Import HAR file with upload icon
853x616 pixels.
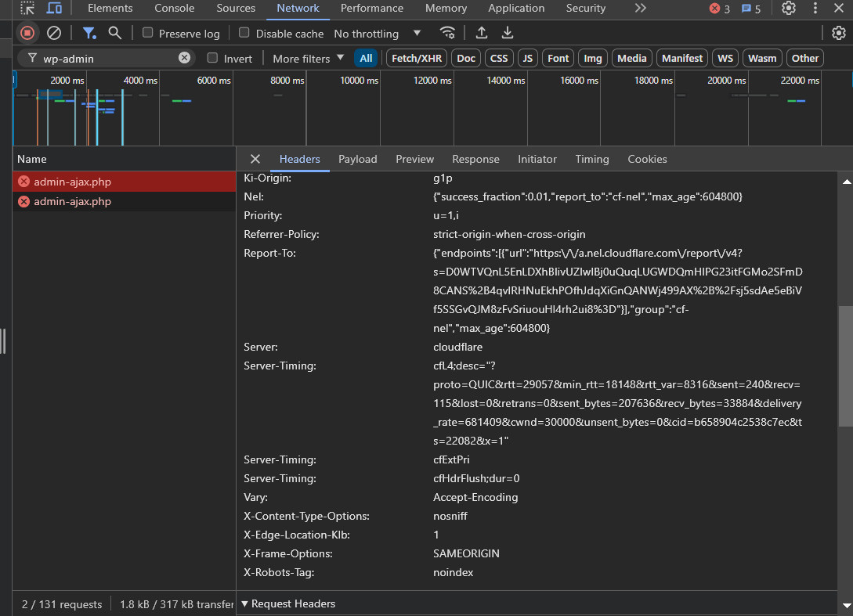(482, 33)
